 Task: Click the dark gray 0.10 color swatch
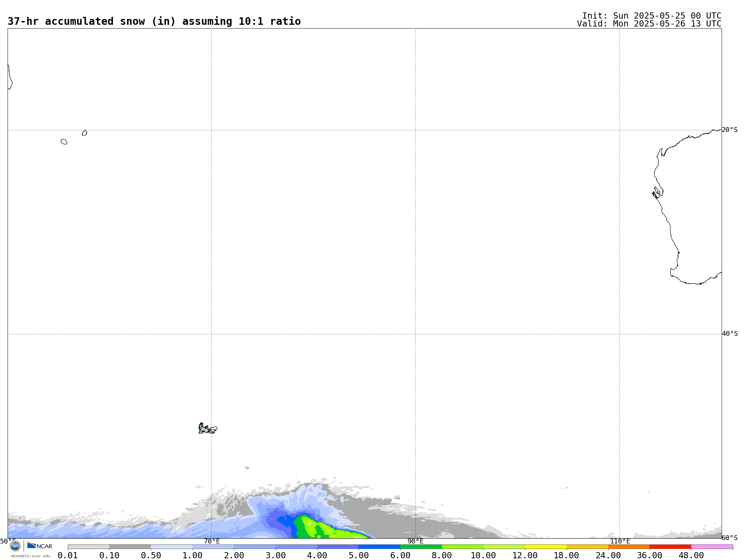(130, 547)
